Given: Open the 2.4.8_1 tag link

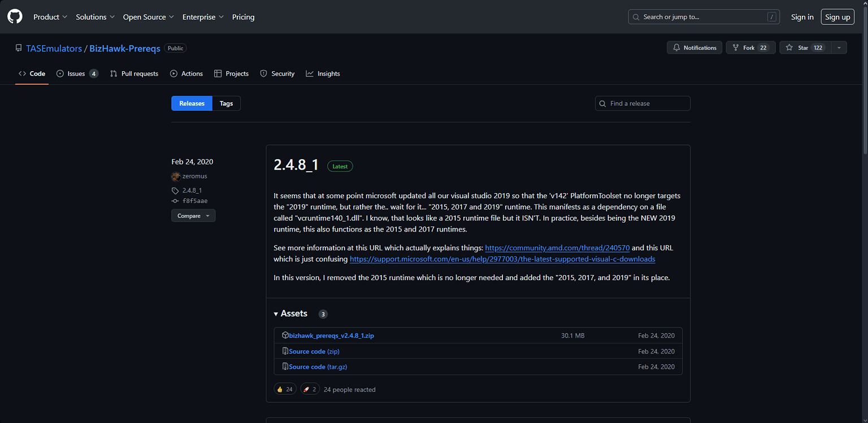Looking at the screenshot, I should 192,190.
